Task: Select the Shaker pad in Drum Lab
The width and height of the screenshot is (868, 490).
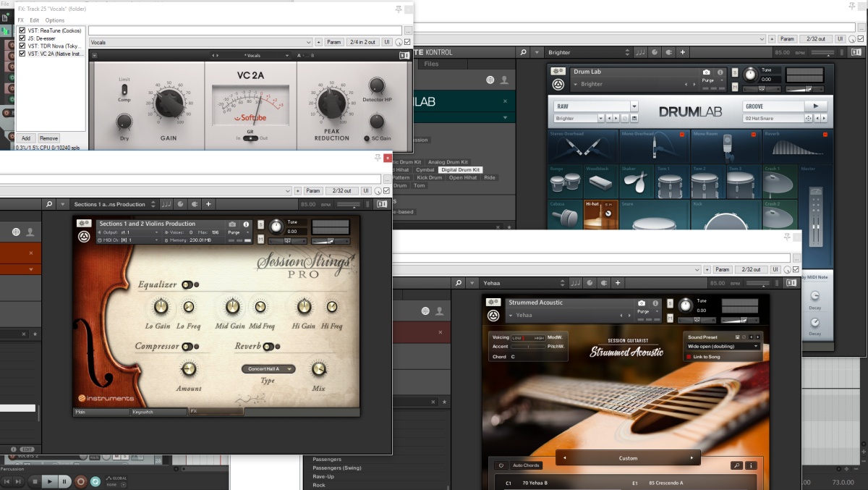Action: coord(637,182)
